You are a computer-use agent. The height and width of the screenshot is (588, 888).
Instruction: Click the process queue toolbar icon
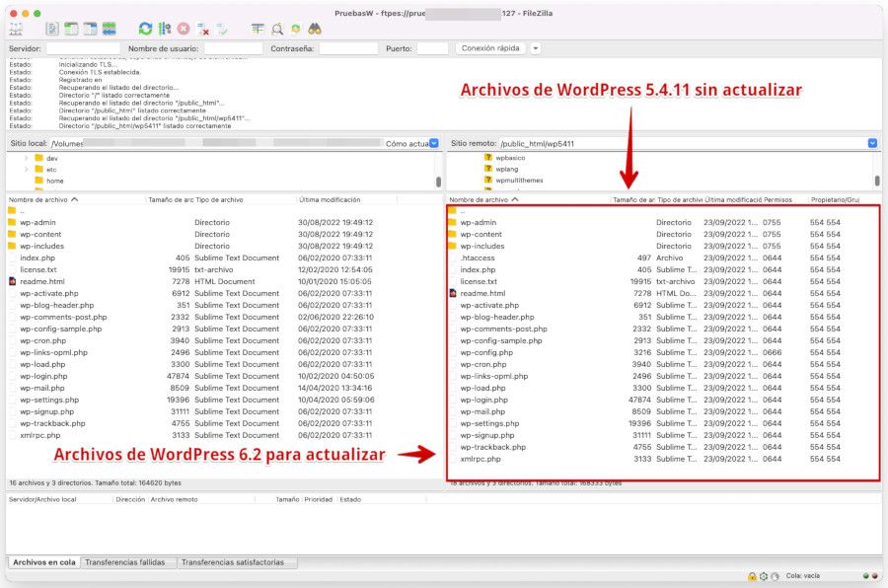pyautogui.click(x=165, y=29)
